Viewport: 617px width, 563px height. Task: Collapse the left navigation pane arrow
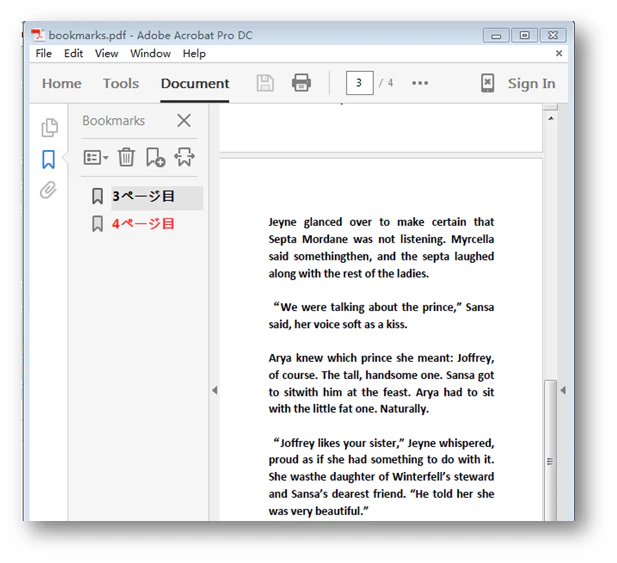click(x=214, y=390)
